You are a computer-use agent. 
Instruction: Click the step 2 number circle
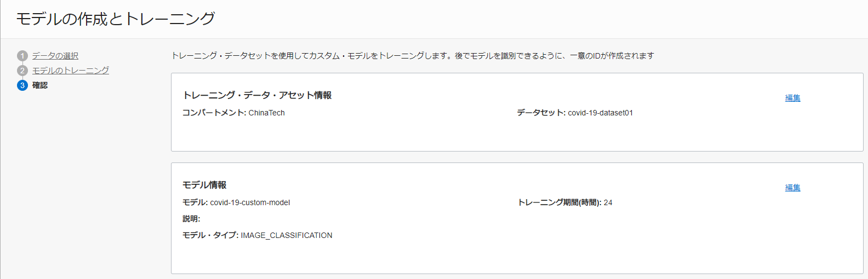[x=22, y=71]
